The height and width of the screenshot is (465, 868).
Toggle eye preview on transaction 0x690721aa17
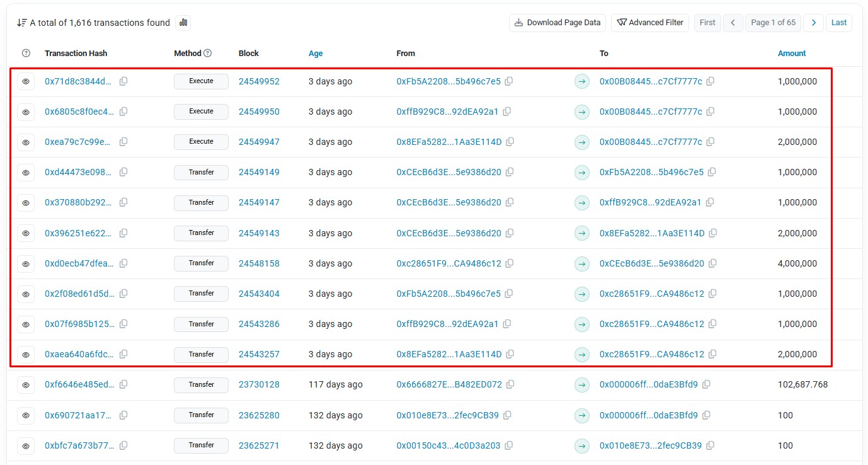(26, 415)
